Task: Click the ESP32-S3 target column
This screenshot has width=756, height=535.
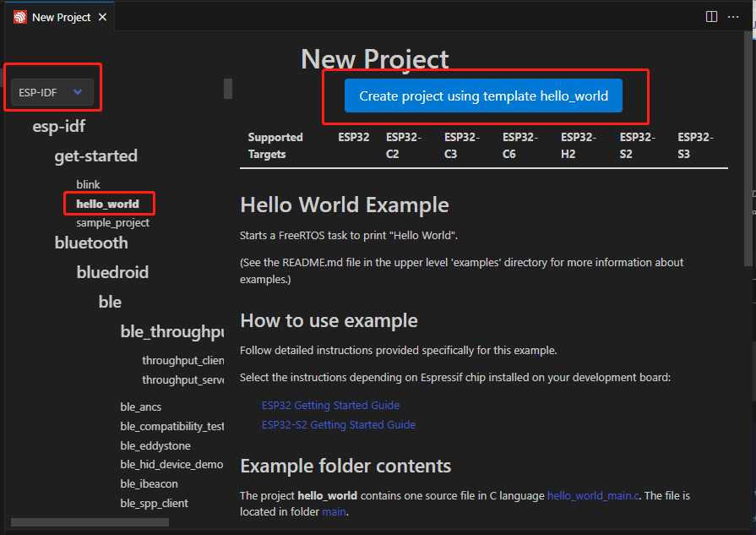Action: pyautogui.click(x=695, y=145)
